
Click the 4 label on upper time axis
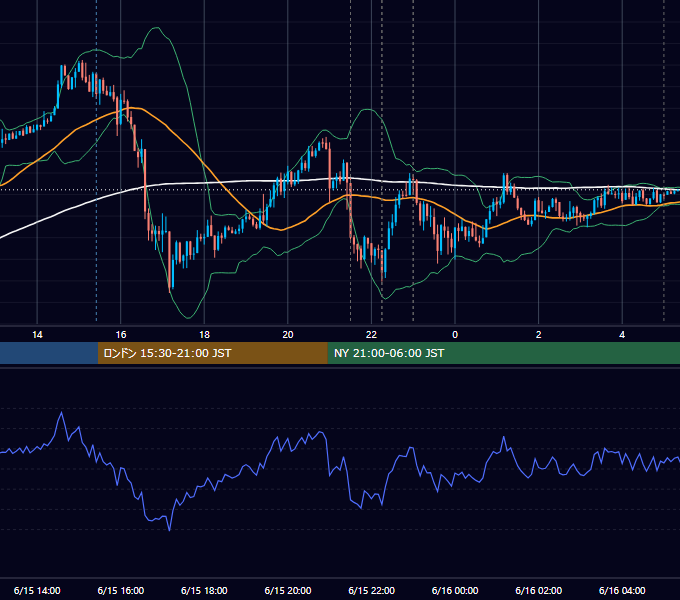tap(622, 335)
